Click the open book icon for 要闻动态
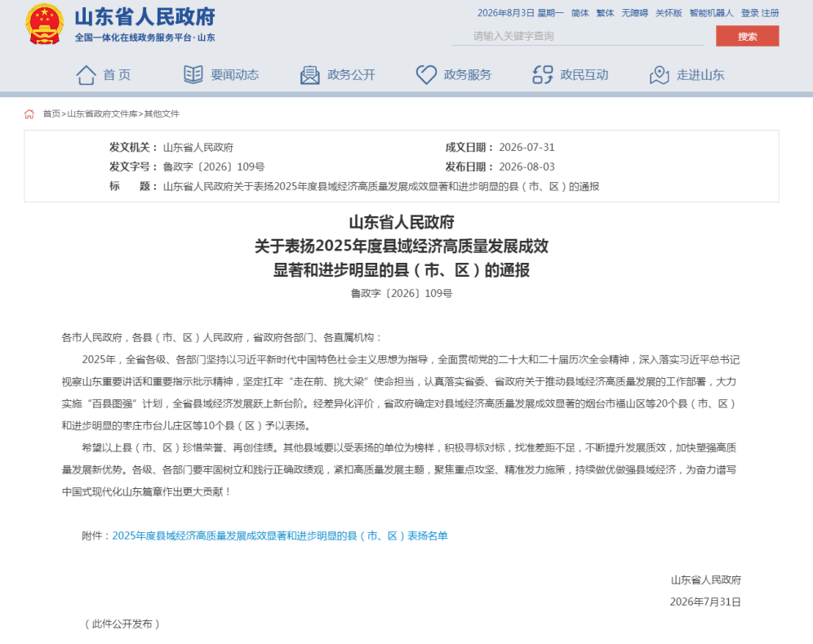813x644 pixels. tap(193, 74)
